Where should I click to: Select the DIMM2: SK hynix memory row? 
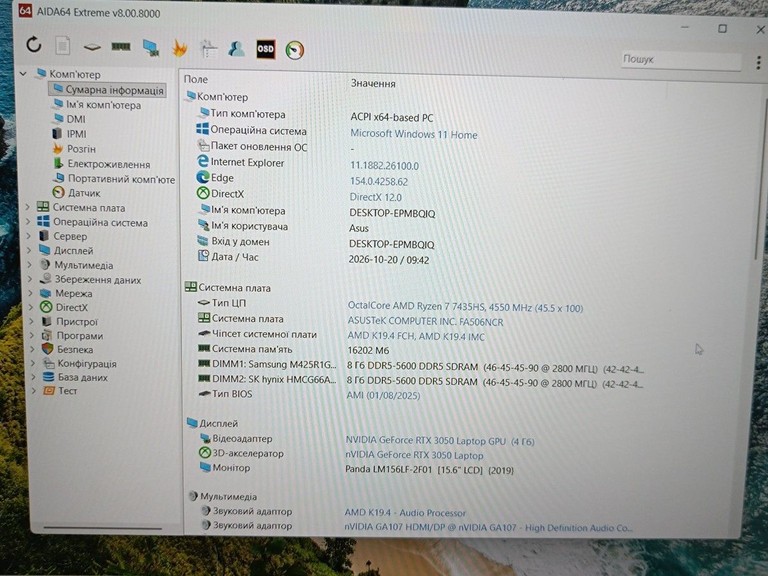(x=420, y=381)
